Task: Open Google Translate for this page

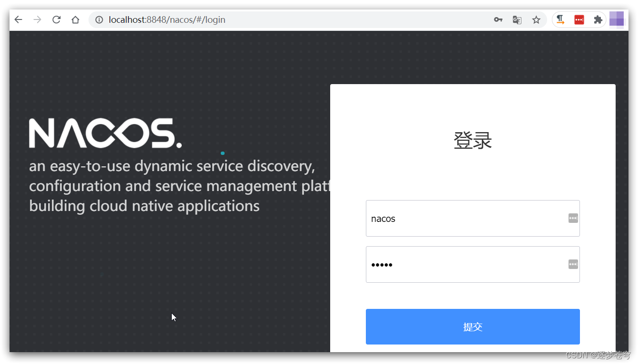Action: coord(517,19)
